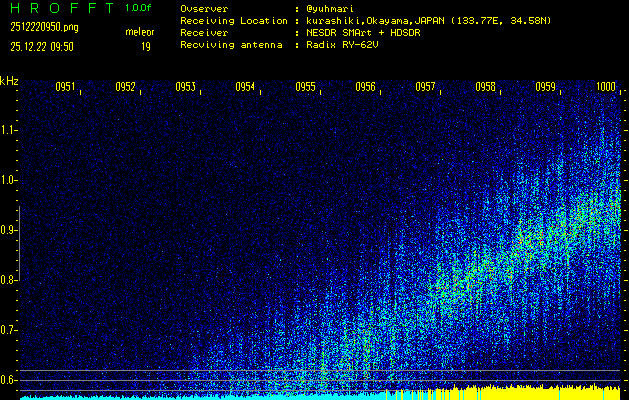
Task: Click the 1.1 kHz frequency label
Action: click(10, 130)
